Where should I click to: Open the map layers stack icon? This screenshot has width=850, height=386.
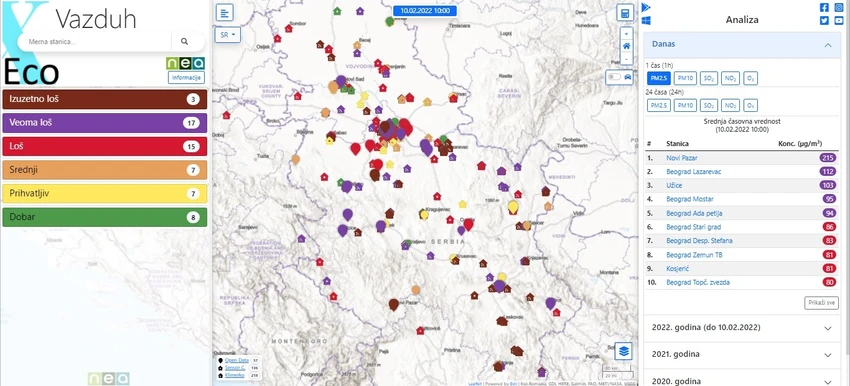pos(624,351)
